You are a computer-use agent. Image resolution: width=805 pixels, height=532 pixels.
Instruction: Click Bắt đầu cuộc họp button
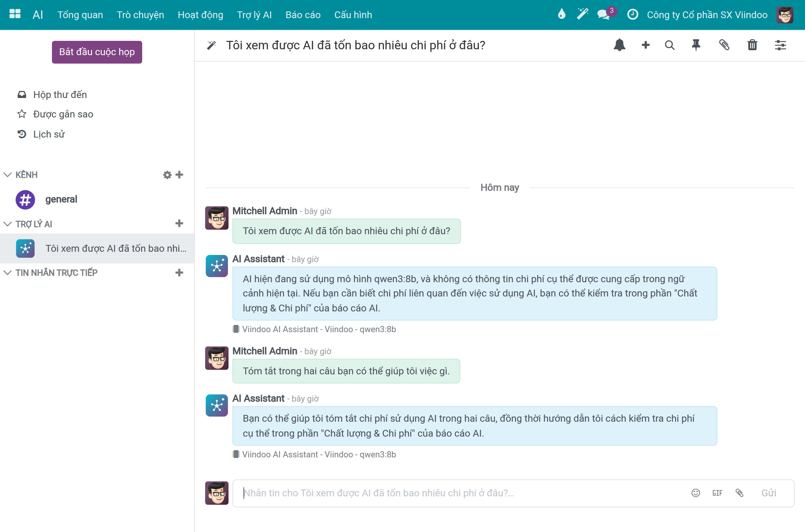pos(97,52)
